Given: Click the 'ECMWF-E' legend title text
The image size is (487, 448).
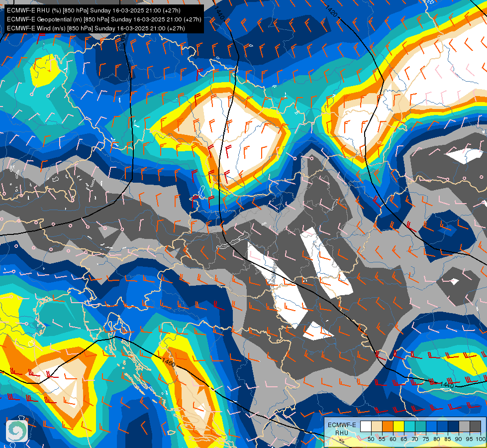Looking at the screenshot, I should [x=342, y=425].
